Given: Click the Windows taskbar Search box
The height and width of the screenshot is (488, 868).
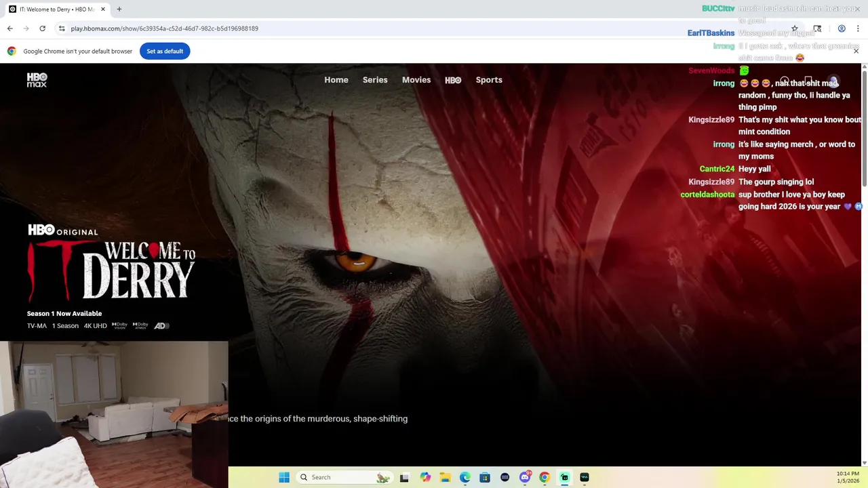Looking at the screenshot, I should pos(344,477).
